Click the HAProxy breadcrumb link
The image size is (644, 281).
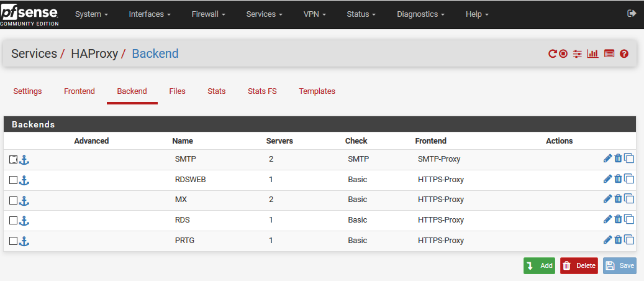94,53
